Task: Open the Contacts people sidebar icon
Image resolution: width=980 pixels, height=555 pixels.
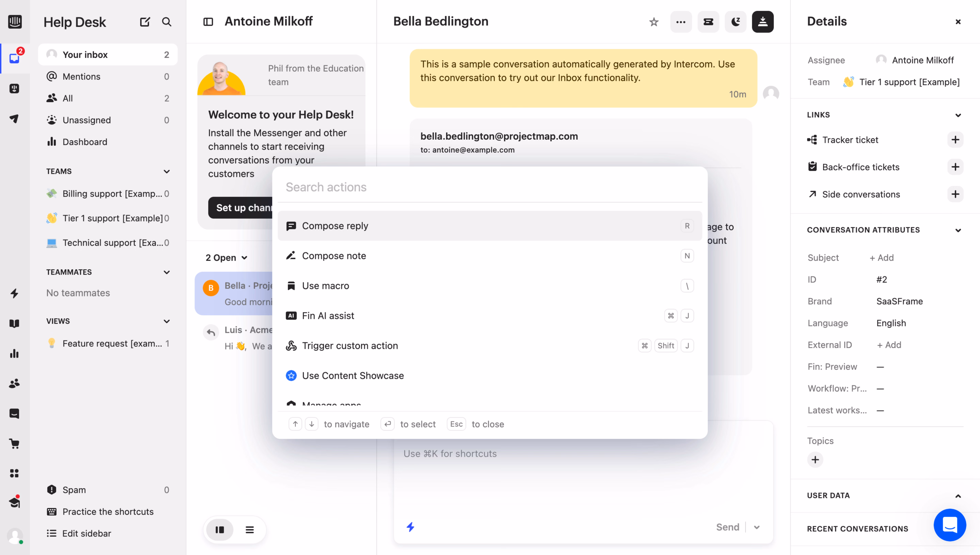Action: 14,383
